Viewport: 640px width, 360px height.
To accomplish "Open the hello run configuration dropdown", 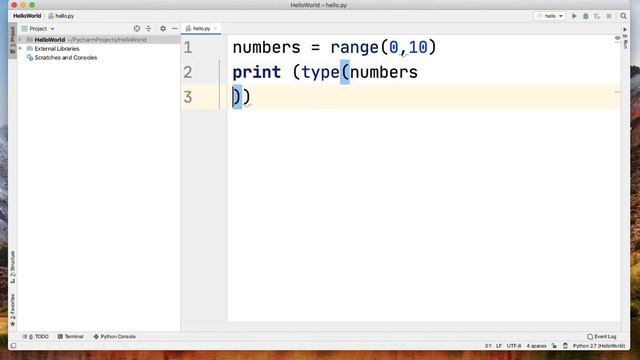I will click(x=549, y=16).
